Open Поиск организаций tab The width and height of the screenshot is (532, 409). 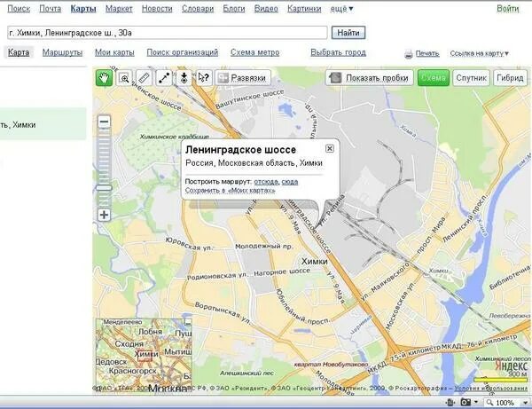click(x=182, y=52)
